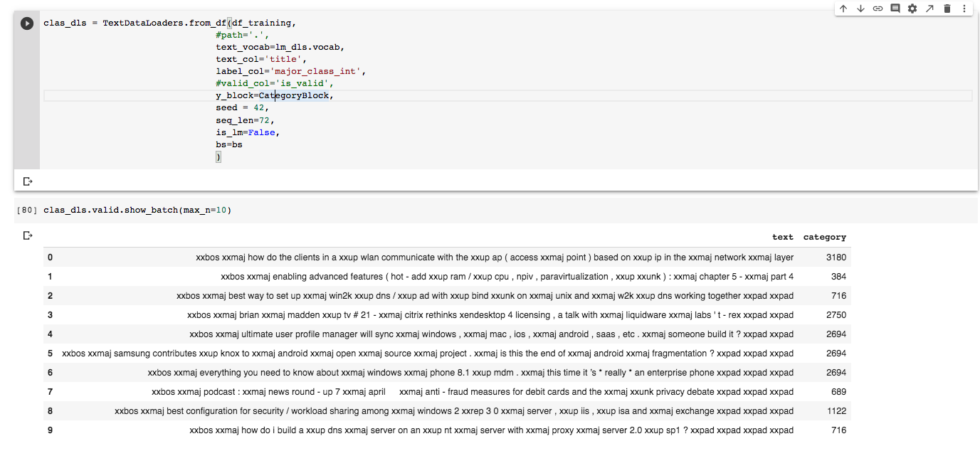The image size is (980, 451).
Task: Delete the current cell with trash icon
Action: pyautogui.click(x=947, y=9)
